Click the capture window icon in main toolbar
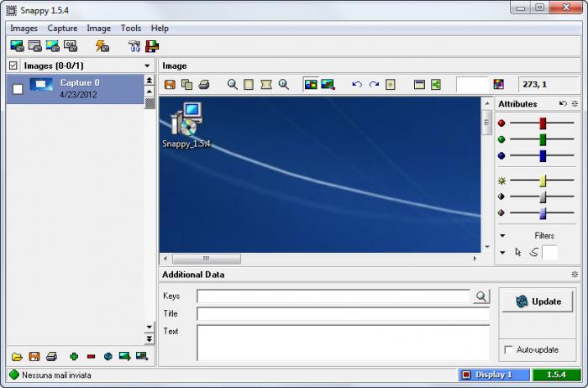 coord(35,46)
